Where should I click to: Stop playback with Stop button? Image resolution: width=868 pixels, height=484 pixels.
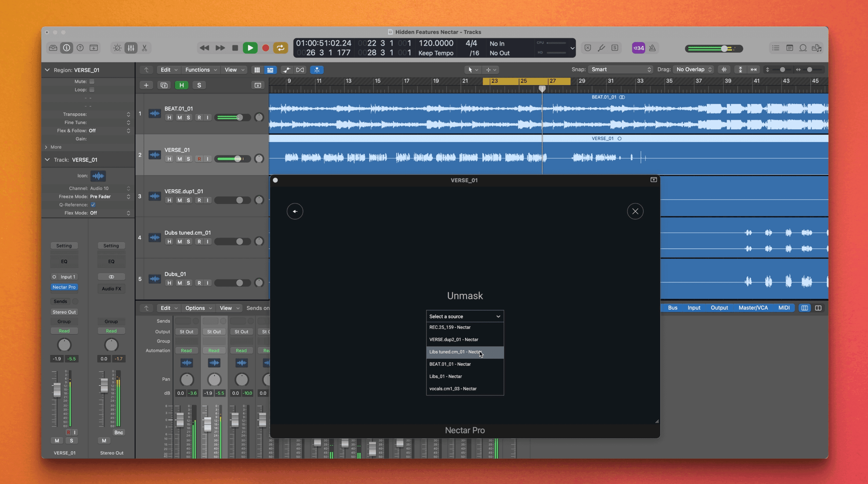pyautogui.click(x=235, y=48)
